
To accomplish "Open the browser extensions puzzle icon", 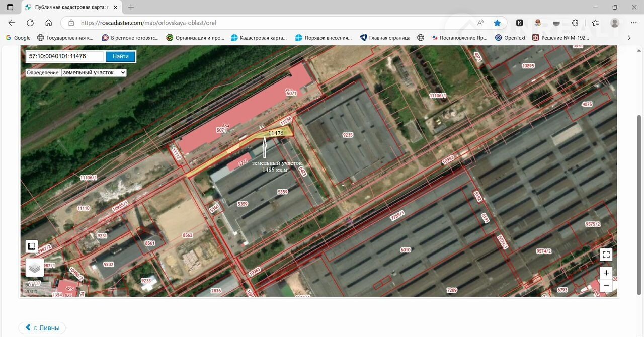I will [575, 23].
